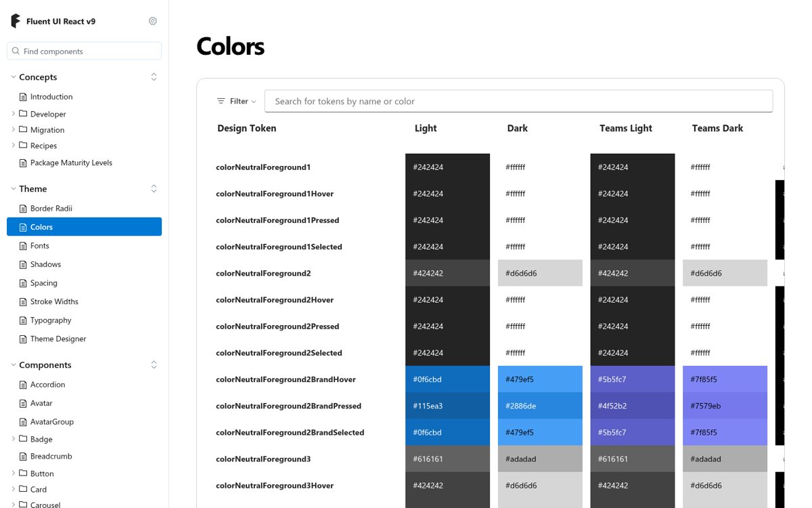Click the search magnifier icon

click(16, 51)
